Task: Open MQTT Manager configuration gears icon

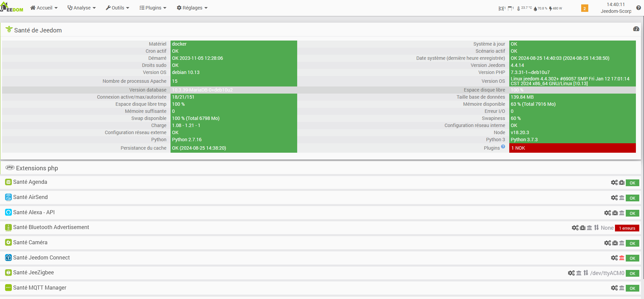Action: click(614, 288)
